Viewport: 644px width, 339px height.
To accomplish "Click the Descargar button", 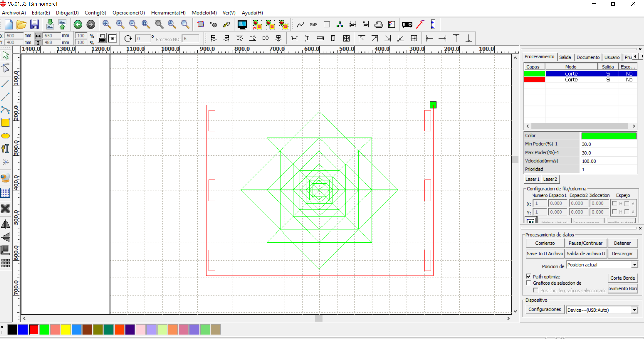I will [622, 254].
